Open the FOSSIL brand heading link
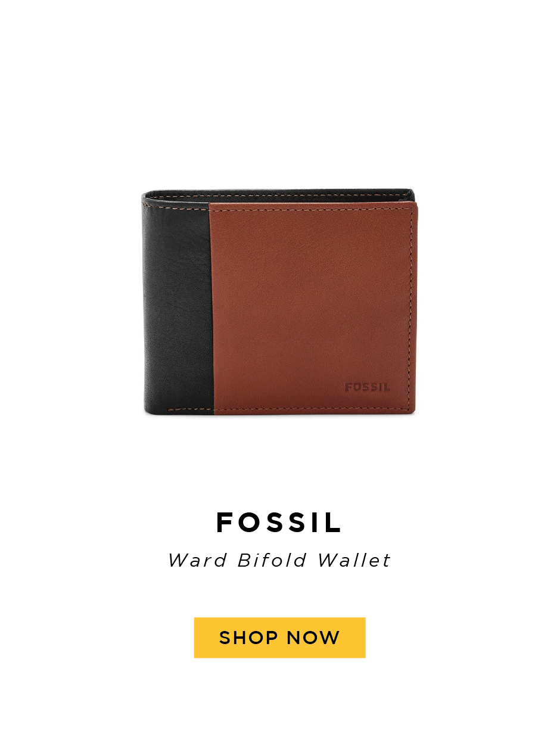The height and width of the screenshot is (746, 560). [x=279, y=523]
